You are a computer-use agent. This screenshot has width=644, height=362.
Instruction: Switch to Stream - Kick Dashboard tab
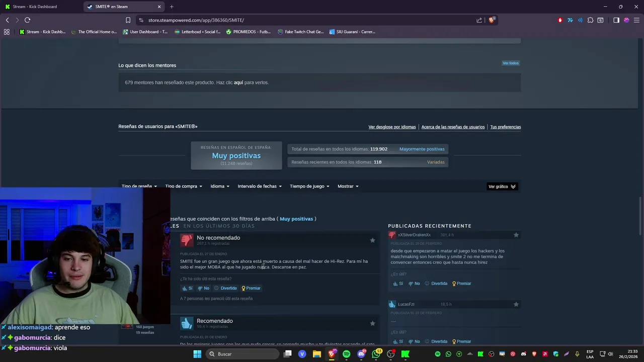pyautogui.click(x=40, y=7)
